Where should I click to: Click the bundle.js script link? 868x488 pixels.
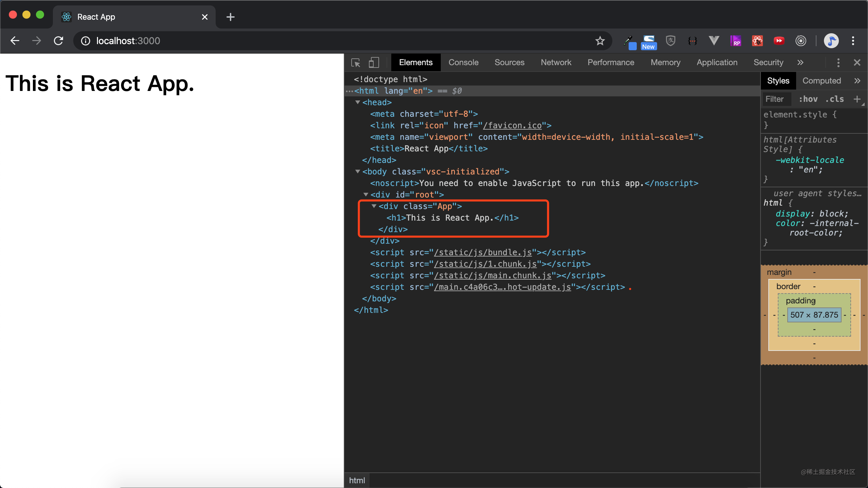(x=483, y=252)
